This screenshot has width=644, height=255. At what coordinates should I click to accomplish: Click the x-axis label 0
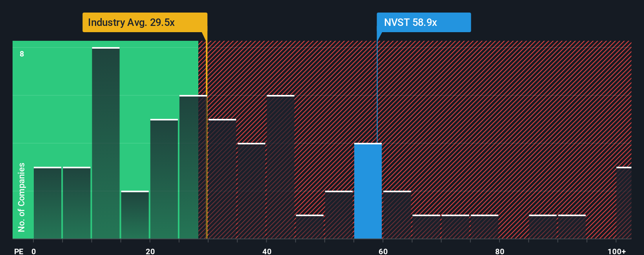pos(34,251)
